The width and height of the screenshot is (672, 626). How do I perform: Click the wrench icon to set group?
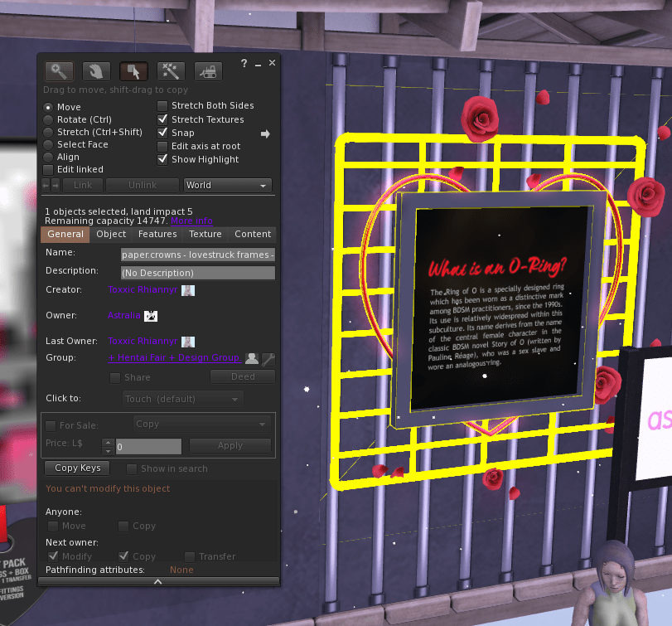coord(268,359)
